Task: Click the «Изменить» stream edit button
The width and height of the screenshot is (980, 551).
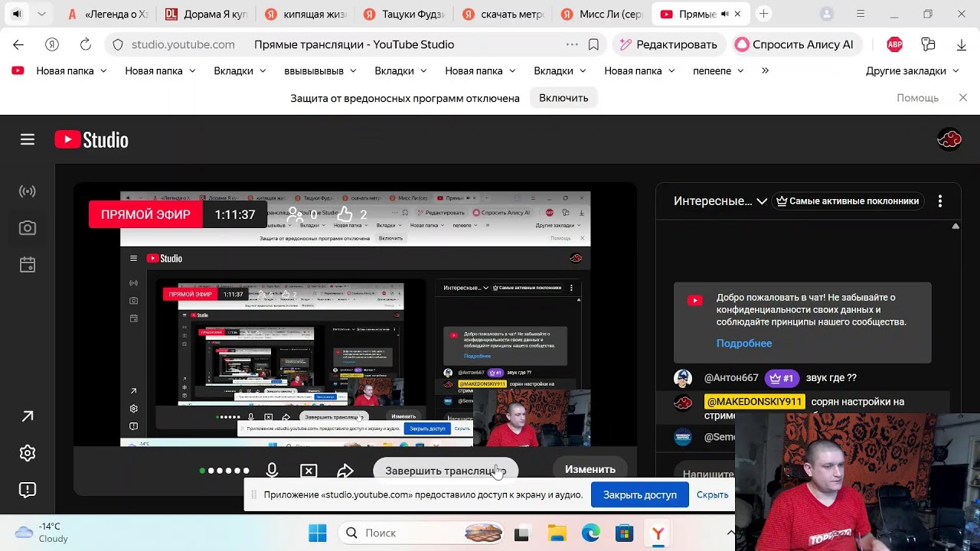Action: [590, 469]
